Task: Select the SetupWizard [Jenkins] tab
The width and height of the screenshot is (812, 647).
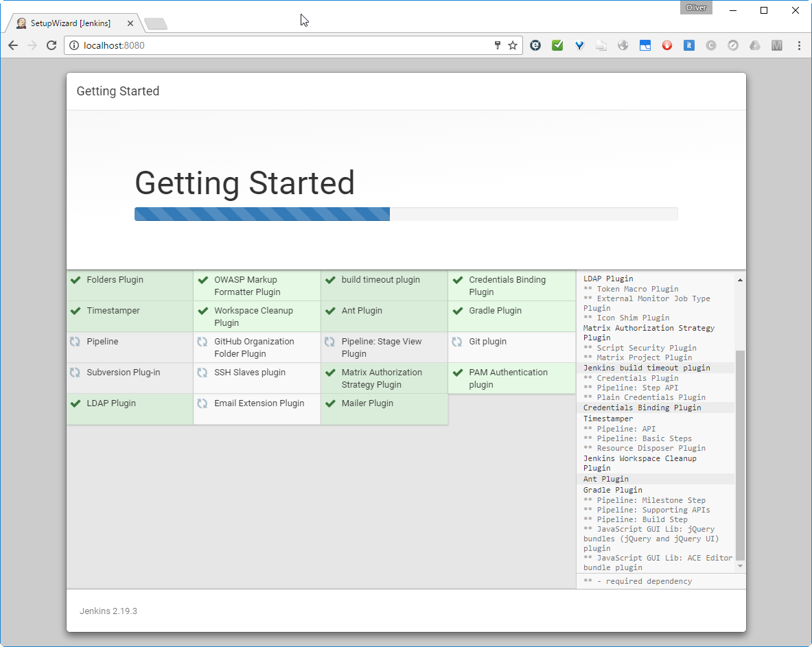Action: coord(70,23)
